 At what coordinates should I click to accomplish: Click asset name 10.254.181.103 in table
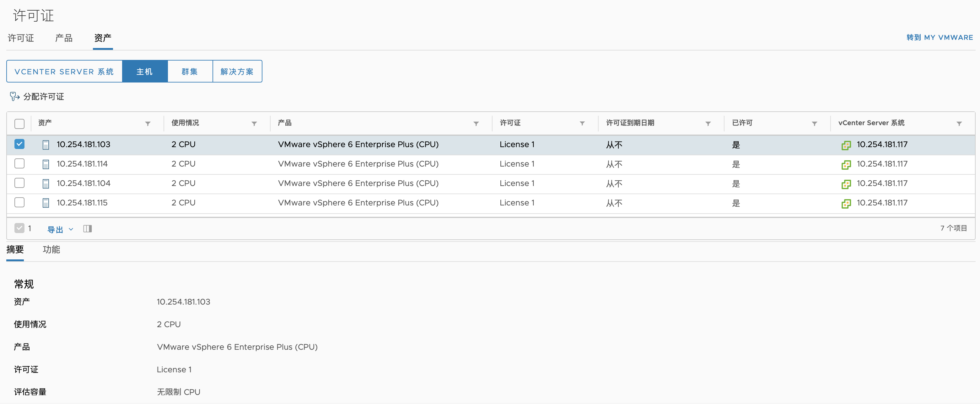point(84,144)
